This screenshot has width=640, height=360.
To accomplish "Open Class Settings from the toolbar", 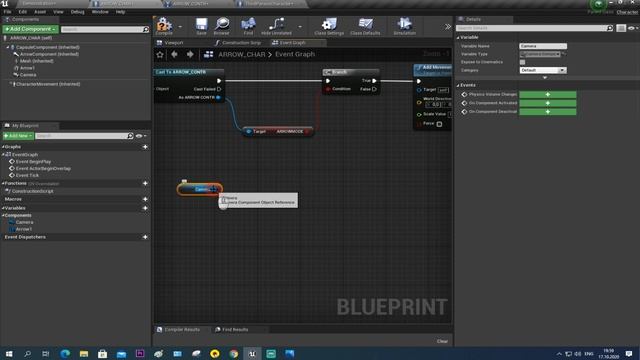I will 329,26.
